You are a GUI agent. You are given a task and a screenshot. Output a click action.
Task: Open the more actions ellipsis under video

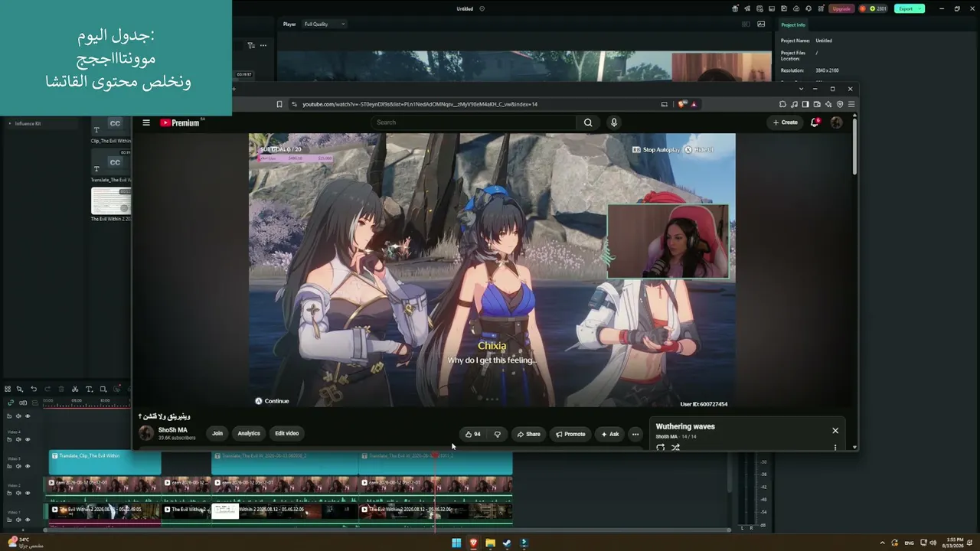(x=635, y=434)
